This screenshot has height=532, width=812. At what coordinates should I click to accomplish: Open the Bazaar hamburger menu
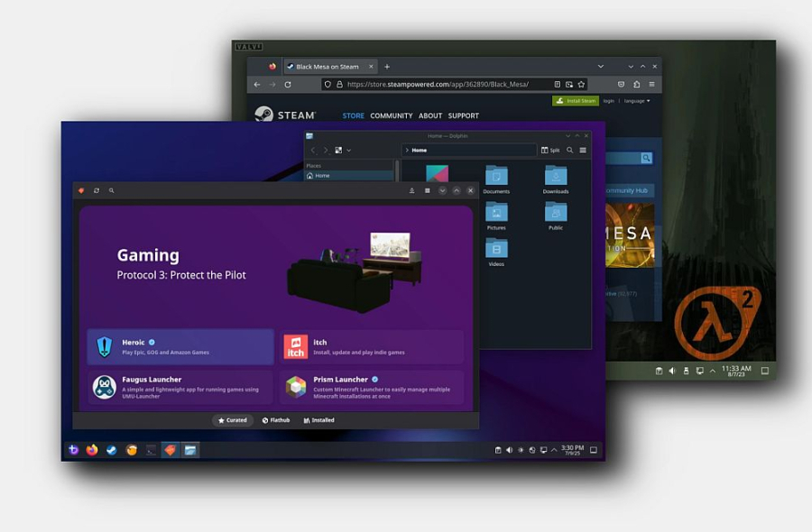click(x=427, y=190)
